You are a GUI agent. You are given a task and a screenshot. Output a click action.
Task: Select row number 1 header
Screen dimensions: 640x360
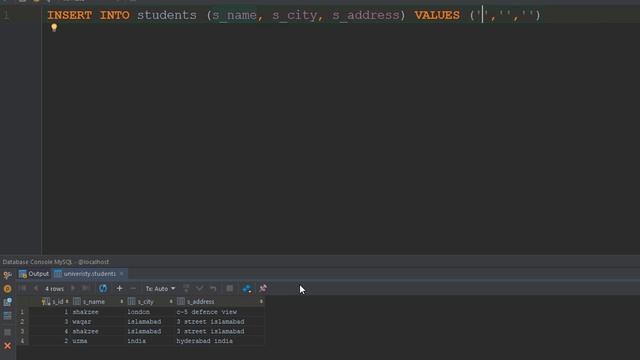(22, 312)
